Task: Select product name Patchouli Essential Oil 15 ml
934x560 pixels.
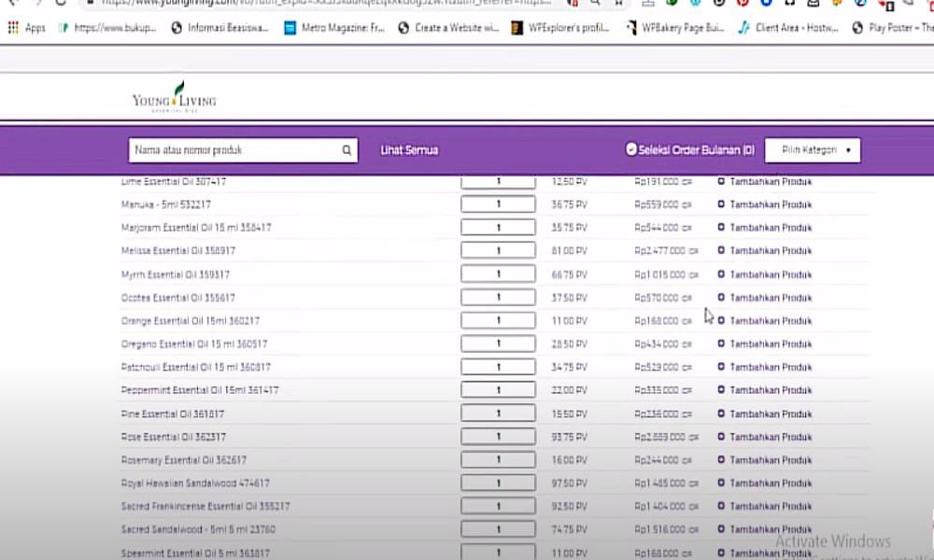Action: [x=195, y=368]
